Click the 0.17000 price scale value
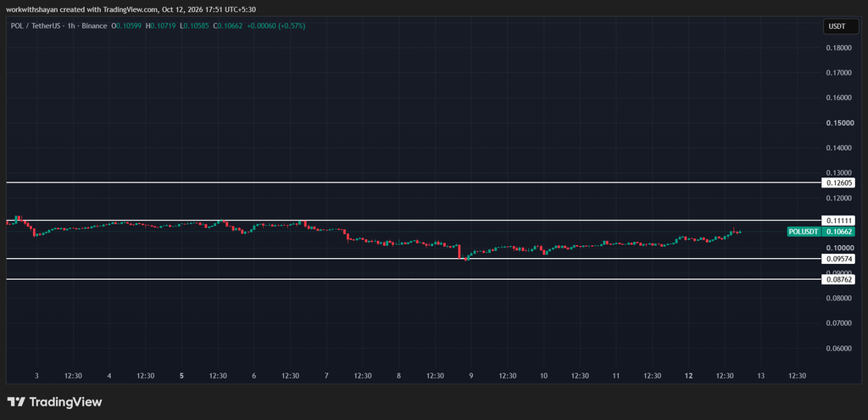Image resolution: width=868 pixels, height=420 pixels. (x=839, y=73)
